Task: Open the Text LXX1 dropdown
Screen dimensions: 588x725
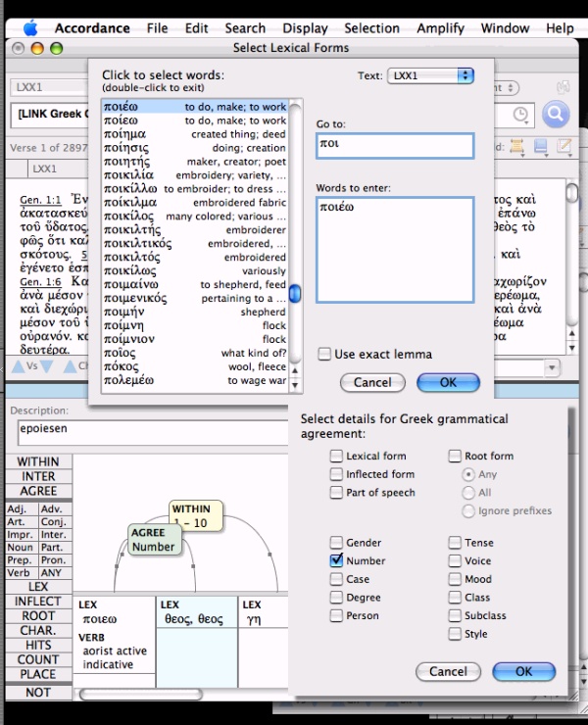Action: [x=430, y=75]
